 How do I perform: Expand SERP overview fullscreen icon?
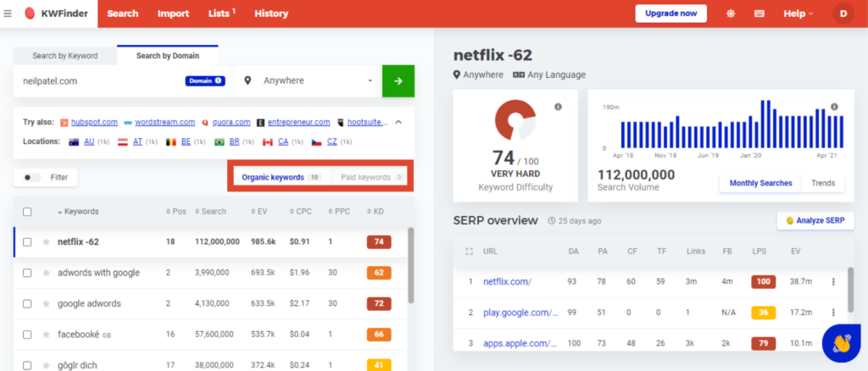pyautogui.click(x=470, y=251)
